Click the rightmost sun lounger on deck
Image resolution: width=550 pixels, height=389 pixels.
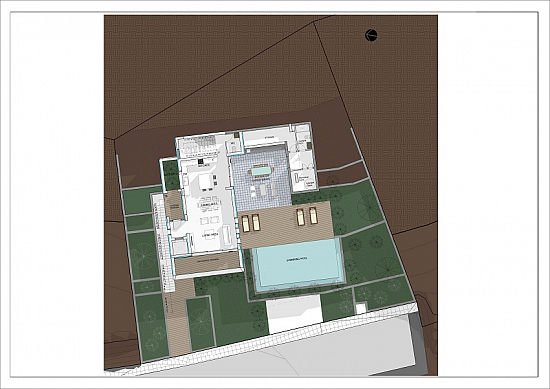click(x=313, y=215)
